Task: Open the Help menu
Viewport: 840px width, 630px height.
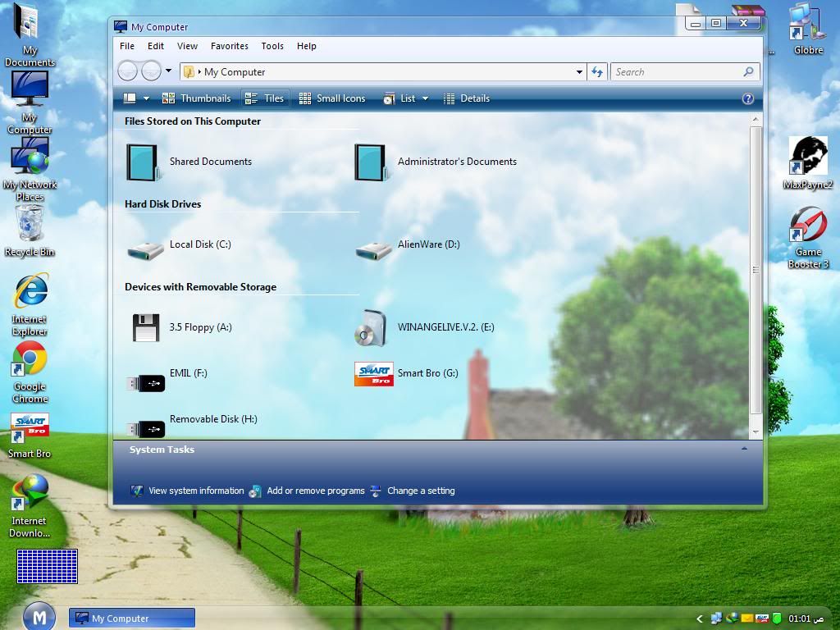Action: 307,46
